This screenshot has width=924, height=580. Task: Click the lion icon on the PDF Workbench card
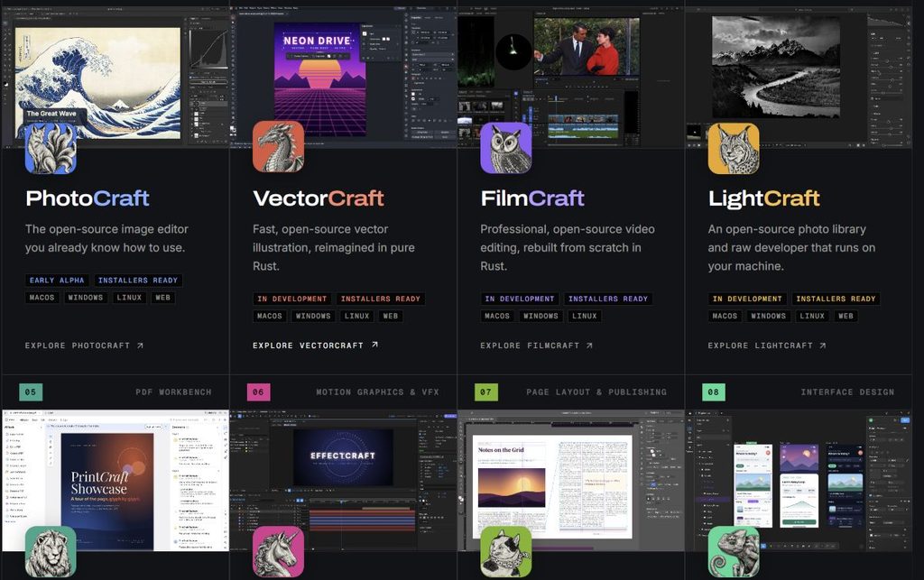tap(51, 552)
